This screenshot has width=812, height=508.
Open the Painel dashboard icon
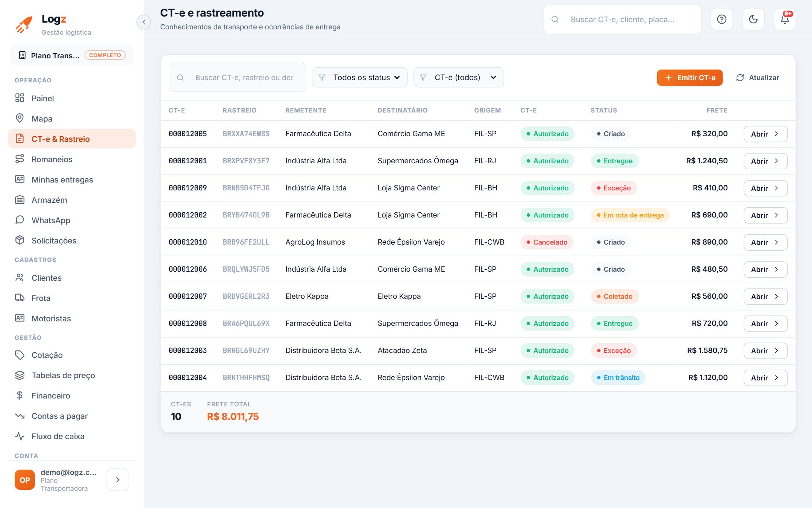[x=20, y=98]
